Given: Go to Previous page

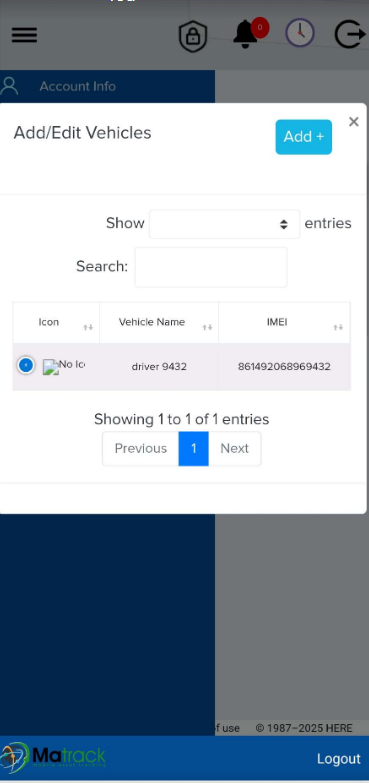Looking at the screenshot, I should pos(141,448).
